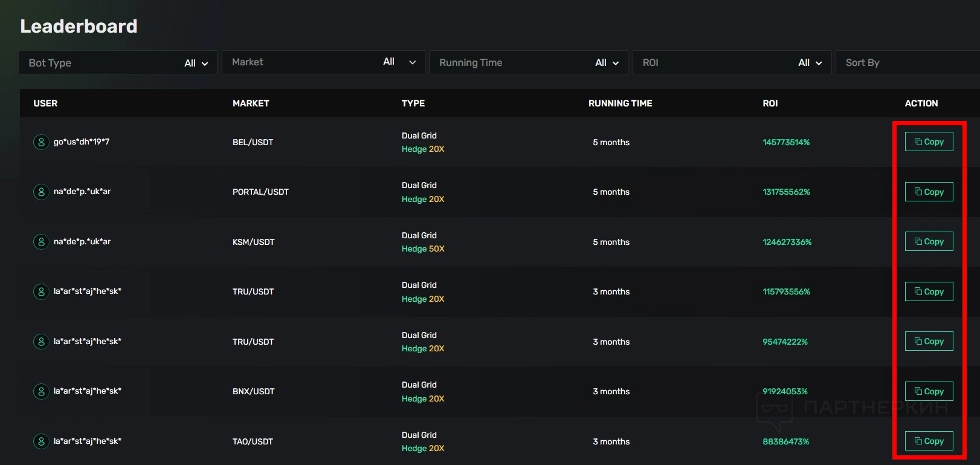Click the avatar icon in the TAO/USDT row
Viewport: 980px width, 465px height.
tap(41, 441)
